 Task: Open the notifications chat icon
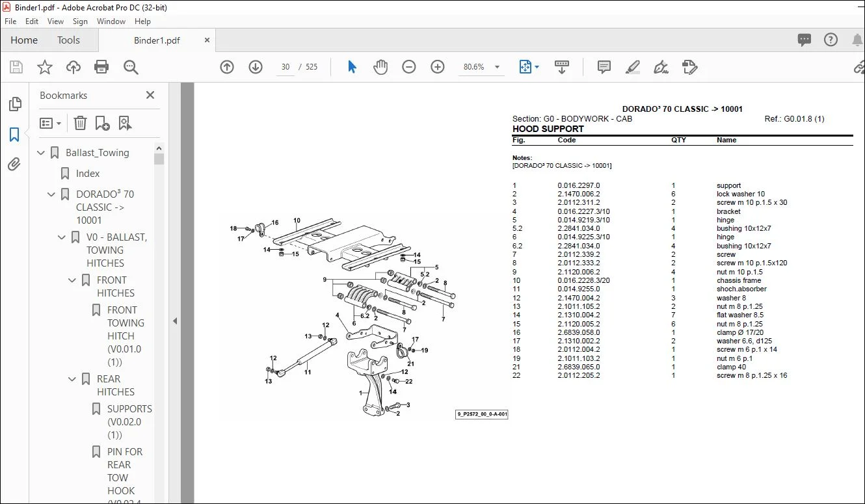[805, 40]
